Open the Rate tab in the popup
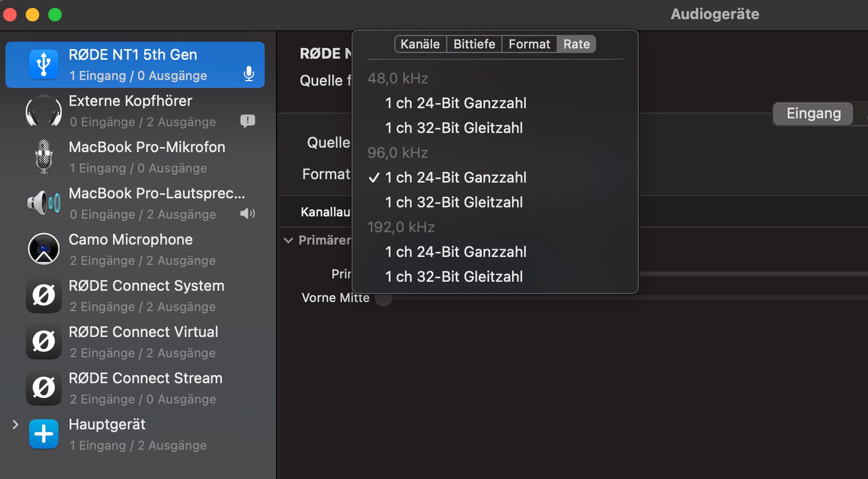 click(577, 44)
